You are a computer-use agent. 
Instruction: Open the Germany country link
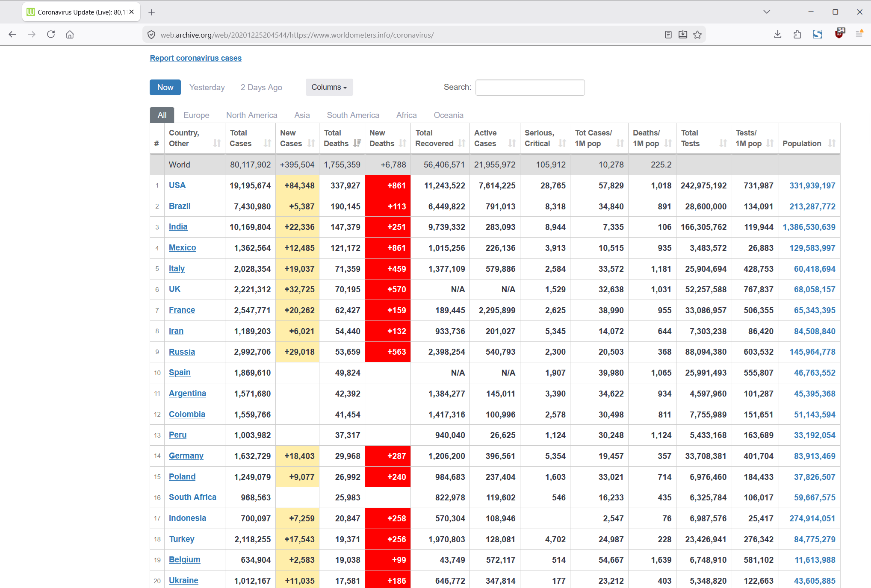(x=186, y=456)
